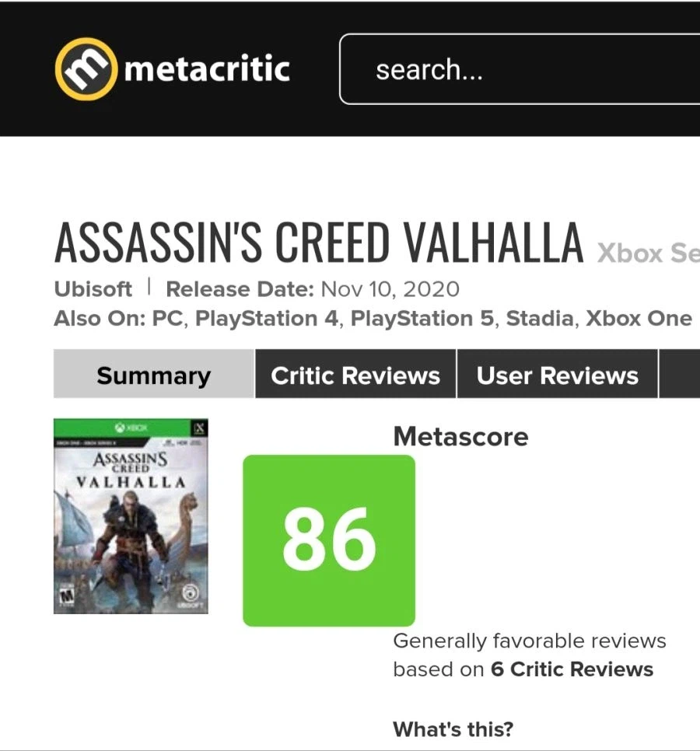Click the Valhalla box art thumbnail

coord(131,516)
